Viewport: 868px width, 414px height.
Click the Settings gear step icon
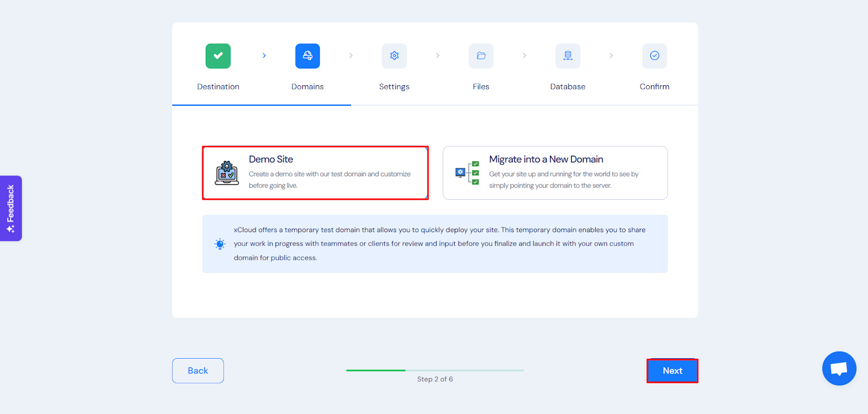(x=394, y=56)
